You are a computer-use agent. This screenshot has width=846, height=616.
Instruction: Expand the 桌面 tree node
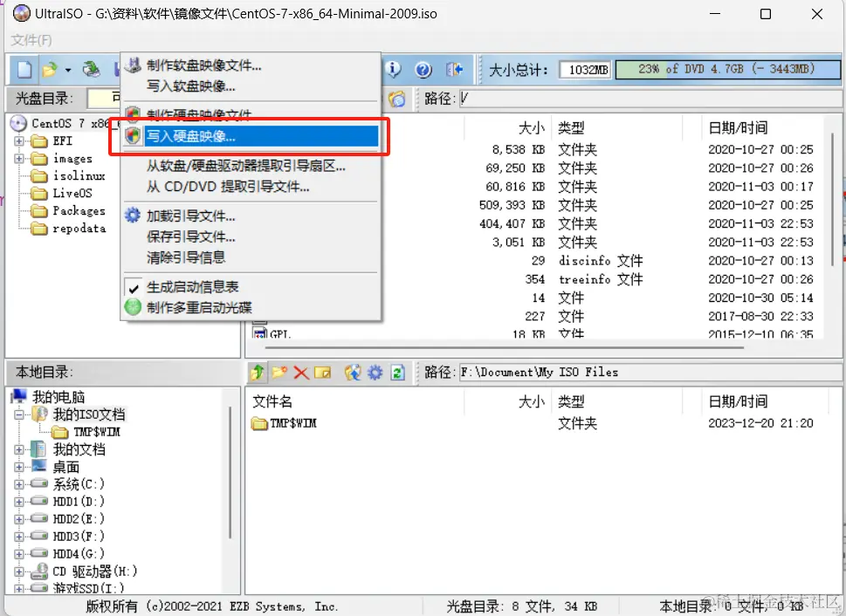[x=19, y=467]
